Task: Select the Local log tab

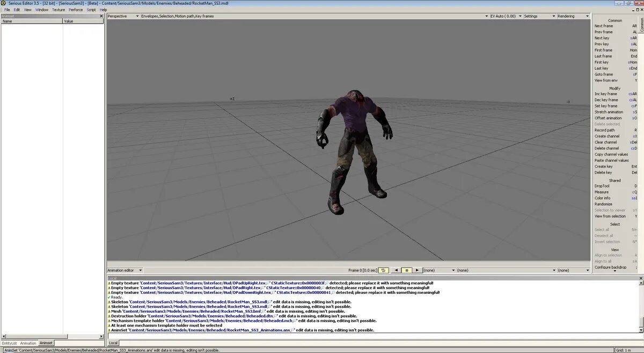Action: [113, 343]
